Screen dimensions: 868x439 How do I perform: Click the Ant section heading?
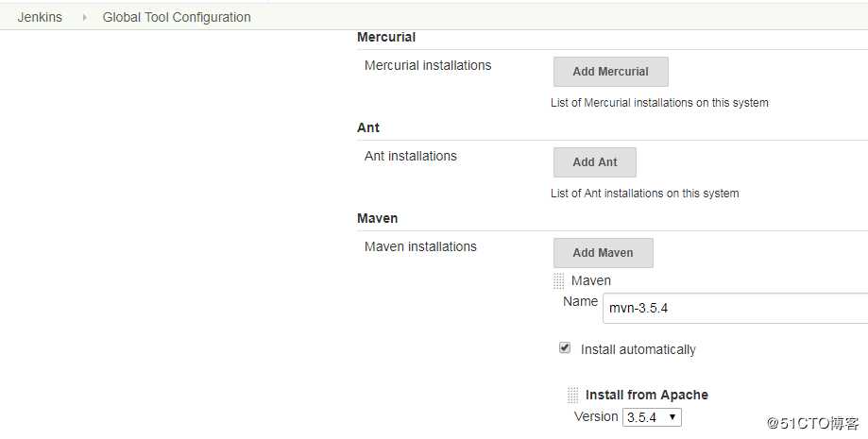click(x=368, y=127)
